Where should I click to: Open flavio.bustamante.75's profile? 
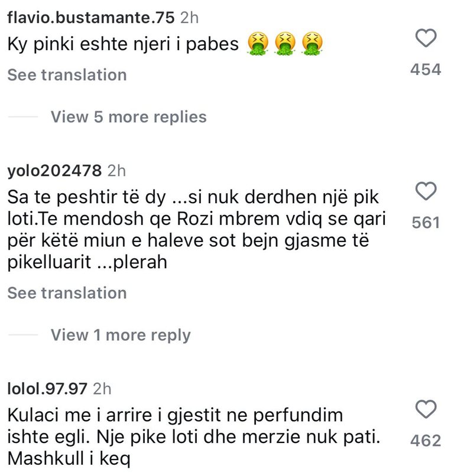click(91, 18)
